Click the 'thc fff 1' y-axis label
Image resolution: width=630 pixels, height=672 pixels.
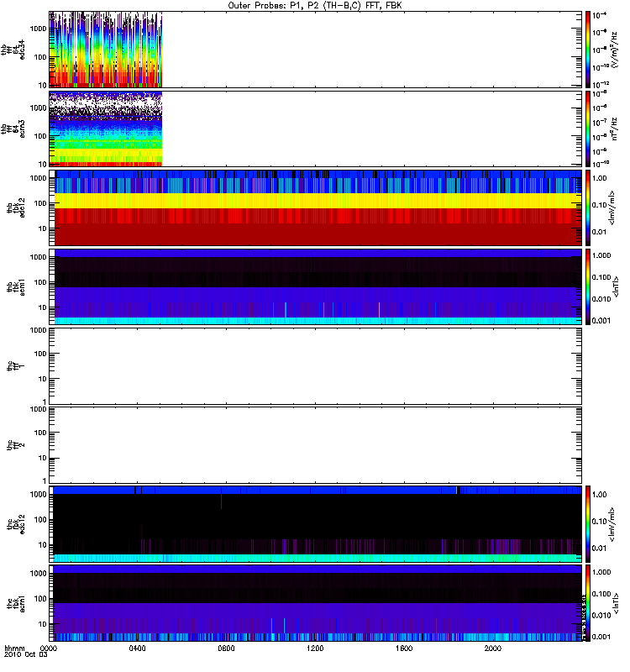click(x=16, y=366)
